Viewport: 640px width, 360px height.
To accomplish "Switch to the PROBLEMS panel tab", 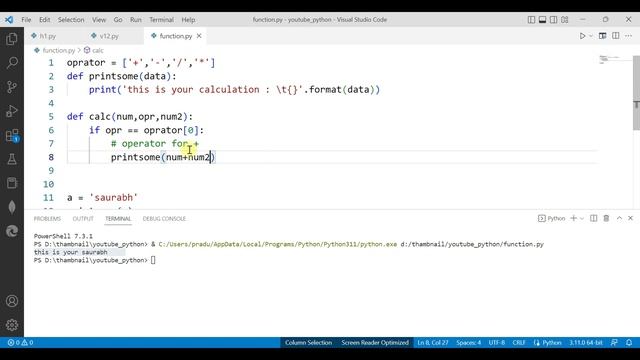I will [47, 219].
